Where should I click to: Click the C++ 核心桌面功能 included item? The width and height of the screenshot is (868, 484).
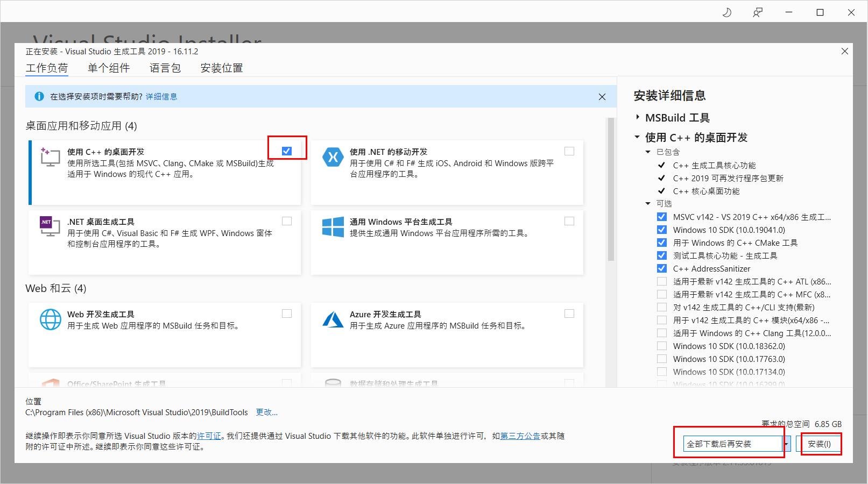click(706, 191)
